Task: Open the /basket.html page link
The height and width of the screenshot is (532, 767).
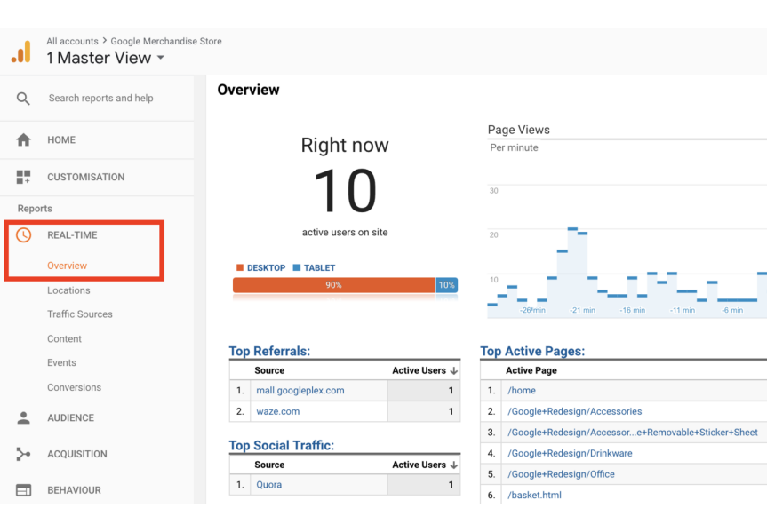Action: [534, 496]
